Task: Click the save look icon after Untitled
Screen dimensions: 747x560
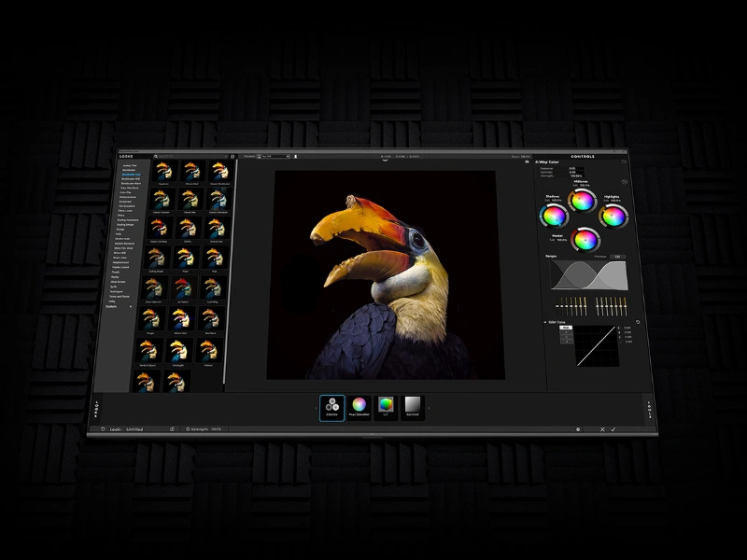Action: [172, 429]
